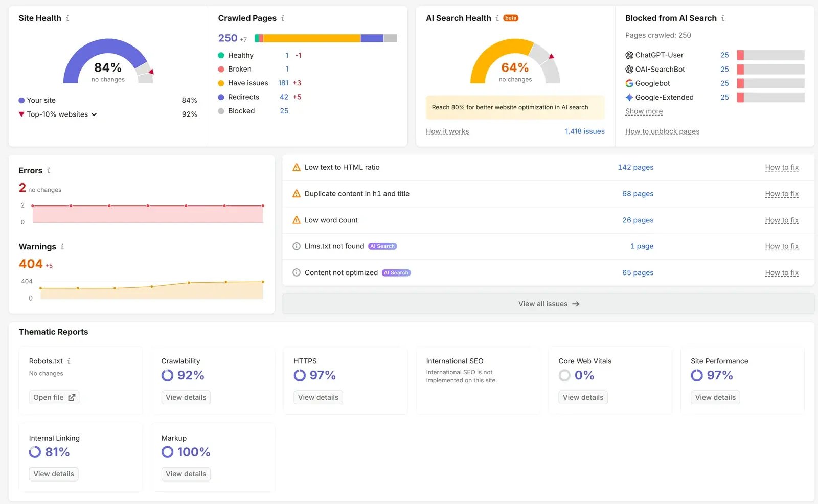Click the notice icon for Content not optimized
The height and width of the screenshot is (504, 818).
[297, 272]
